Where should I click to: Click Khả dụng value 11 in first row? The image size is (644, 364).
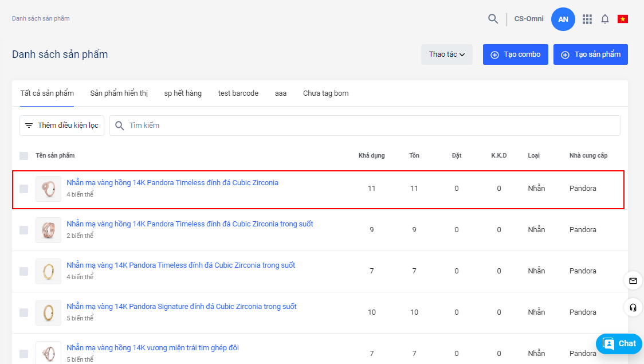(x=372, y=189)
